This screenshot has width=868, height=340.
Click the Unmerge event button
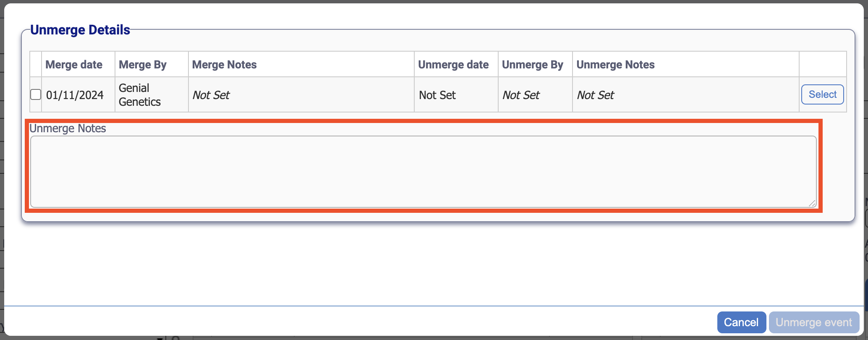point(813,322)
